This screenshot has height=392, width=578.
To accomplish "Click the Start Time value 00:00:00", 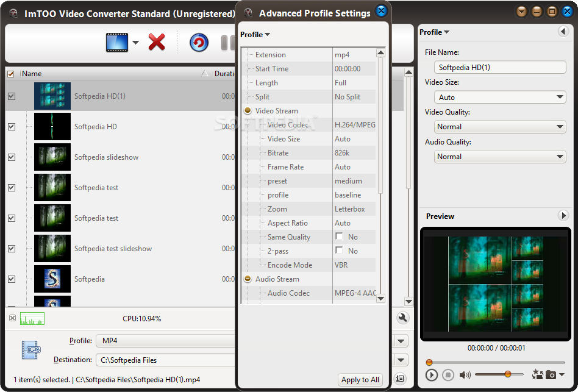I will [348, 69].
